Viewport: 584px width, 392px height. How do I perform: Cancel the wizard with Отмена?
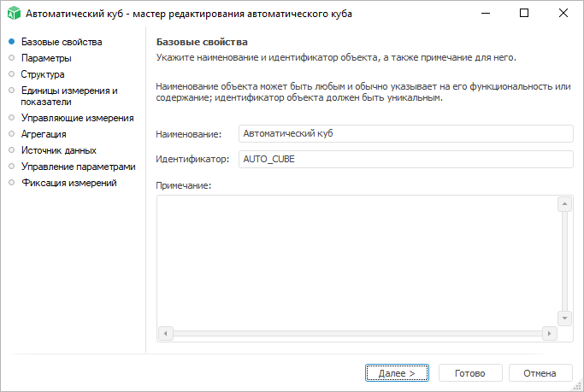(x=540, y=373)
